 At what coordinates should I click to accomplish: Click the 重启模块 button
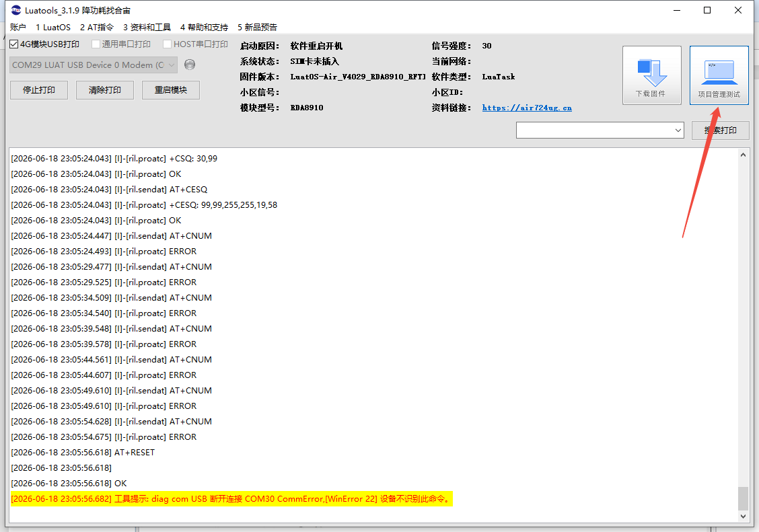(x=170, y=90)
